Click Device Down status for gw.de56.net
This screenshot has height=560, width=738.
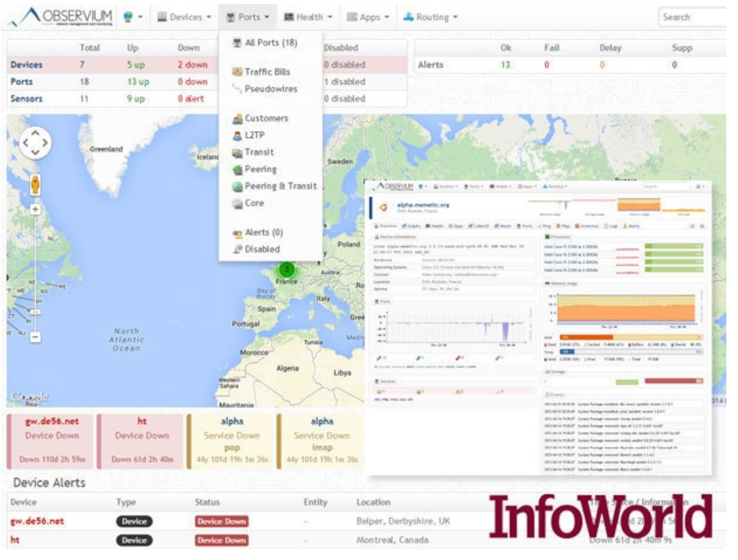[x=222, y=522]
